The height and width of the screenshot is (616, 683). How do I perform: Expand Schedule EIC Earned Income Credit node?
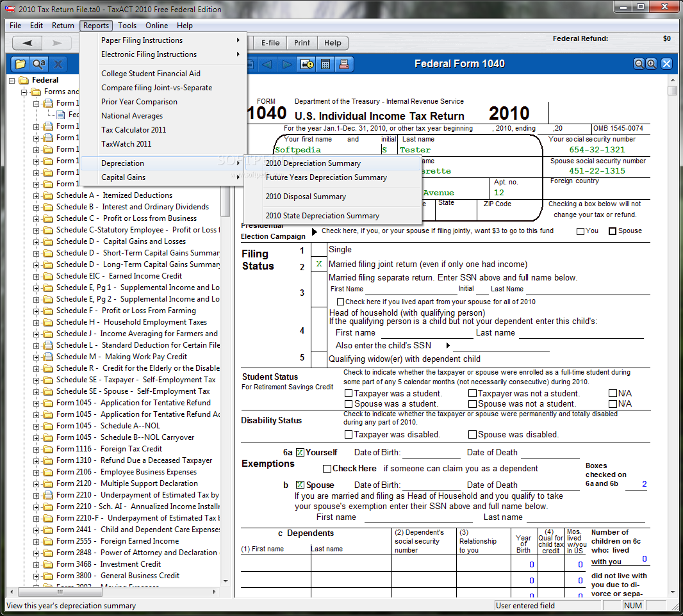click(37, 277)
